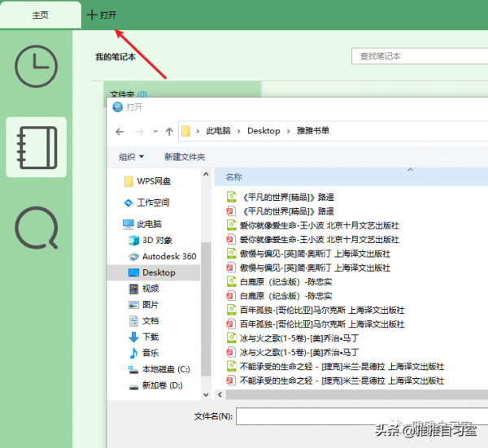Focus the 查找笔记本 search field
The width and height of the screenshot is (488, 448).
[420, 56]
